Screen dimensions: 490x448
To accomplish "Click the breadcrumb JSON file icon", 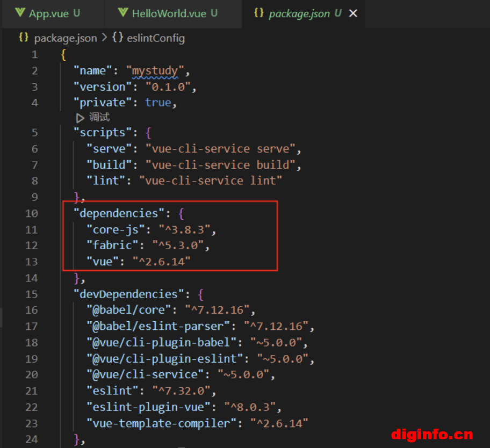I will [x=24, y=38].
